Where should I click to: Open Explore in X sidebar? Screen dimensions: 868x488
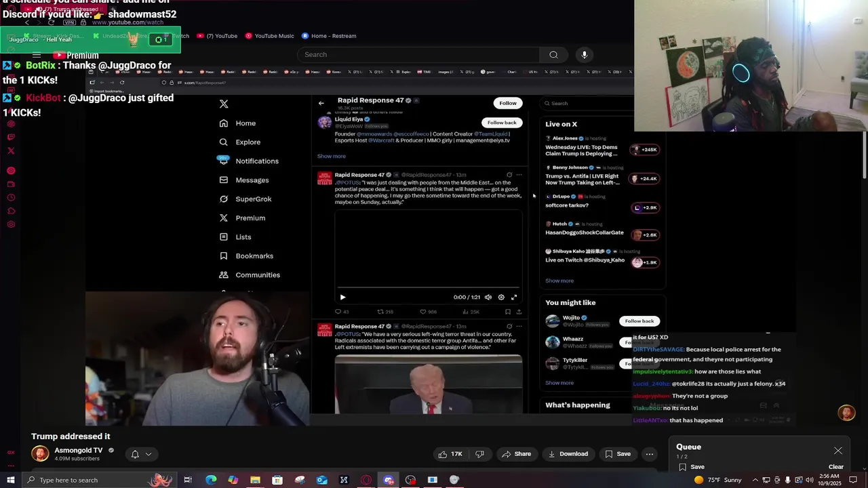point(239,142)
